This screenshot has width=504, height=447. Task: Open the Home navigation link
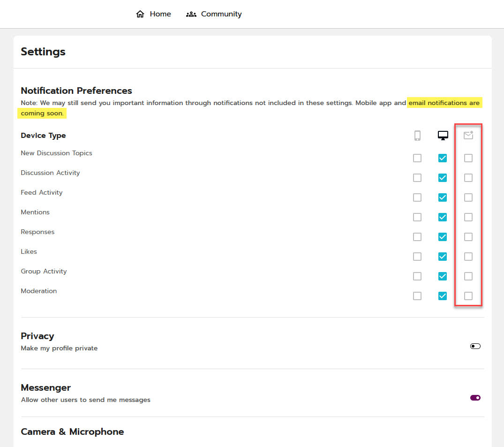[154, 14]
